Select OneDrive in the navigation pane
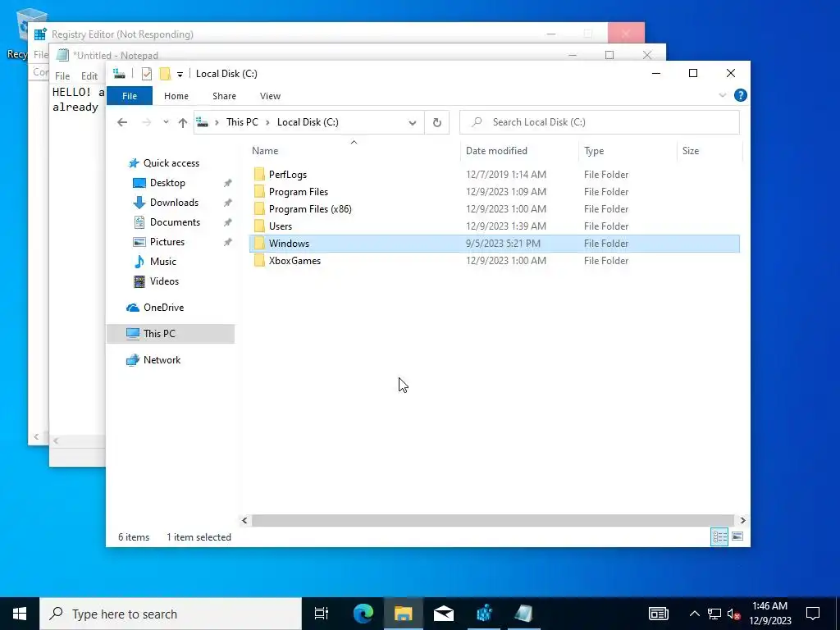 point(163,308)
